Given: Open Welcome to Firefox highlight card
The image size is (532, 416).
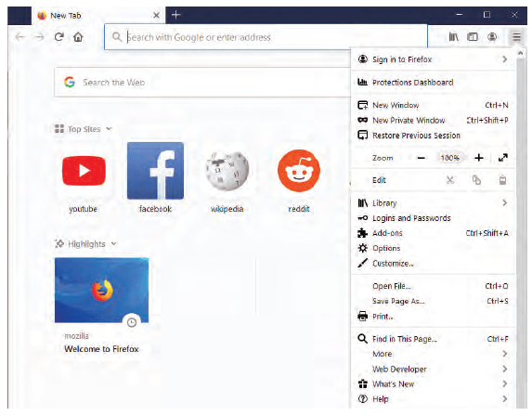Looking at the screenshot, I should point(102,306).
